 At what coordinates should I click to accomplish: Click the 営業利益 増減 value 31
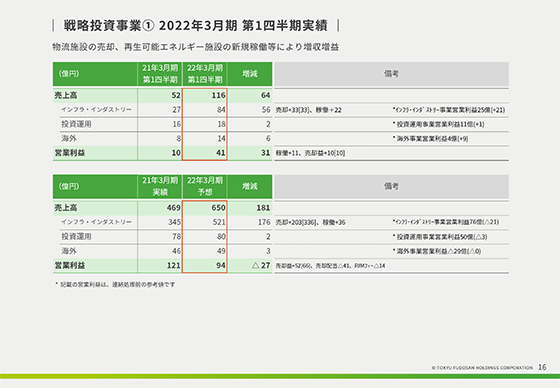tap(265, 153)
